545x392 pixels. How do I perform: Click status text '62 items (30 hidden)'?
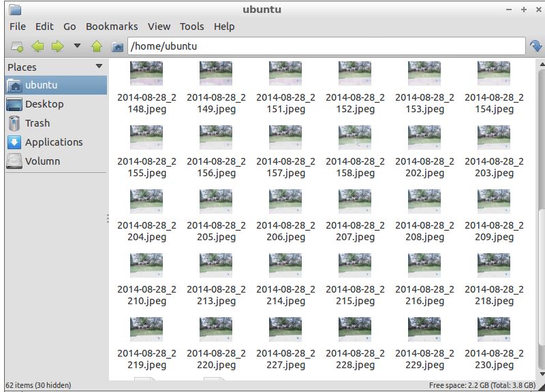(x=38, y=385)
